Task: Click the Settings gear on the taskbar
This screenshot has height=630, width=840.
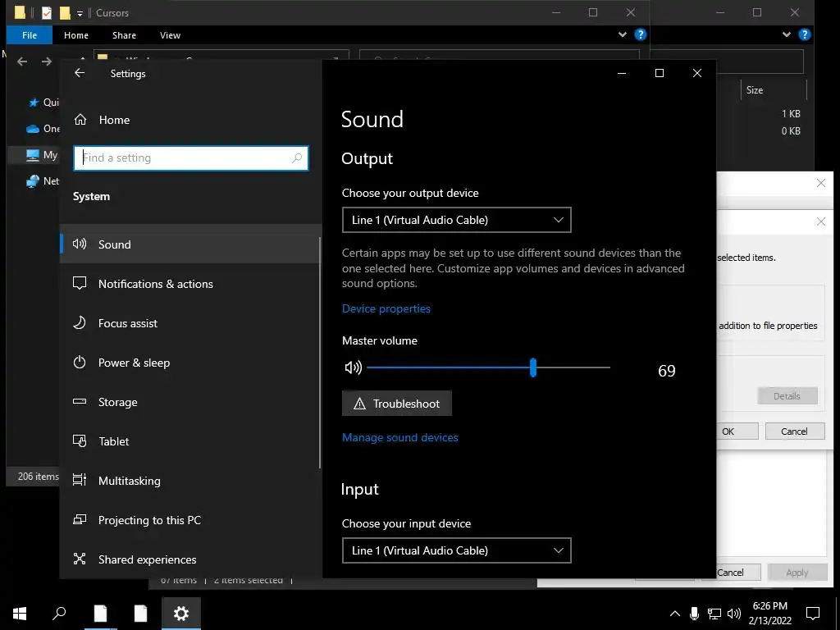Action: [181, 614]
